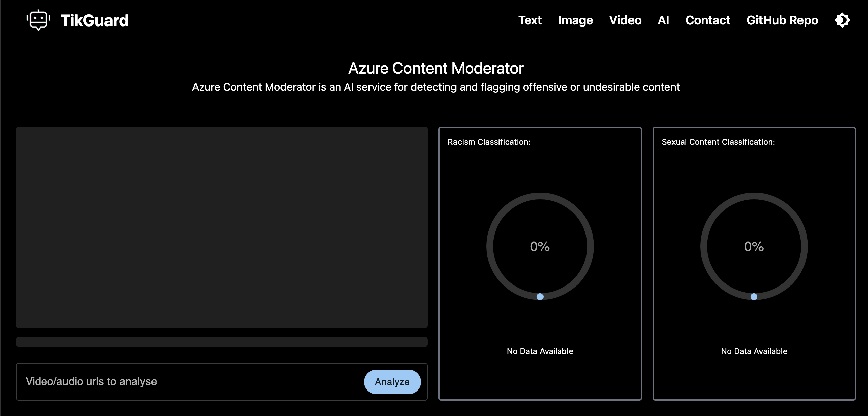The height and width of the screenshot is (416, 868).
Task: Click the Racism Classification 0% circle
Action: (x=540, y=246)
